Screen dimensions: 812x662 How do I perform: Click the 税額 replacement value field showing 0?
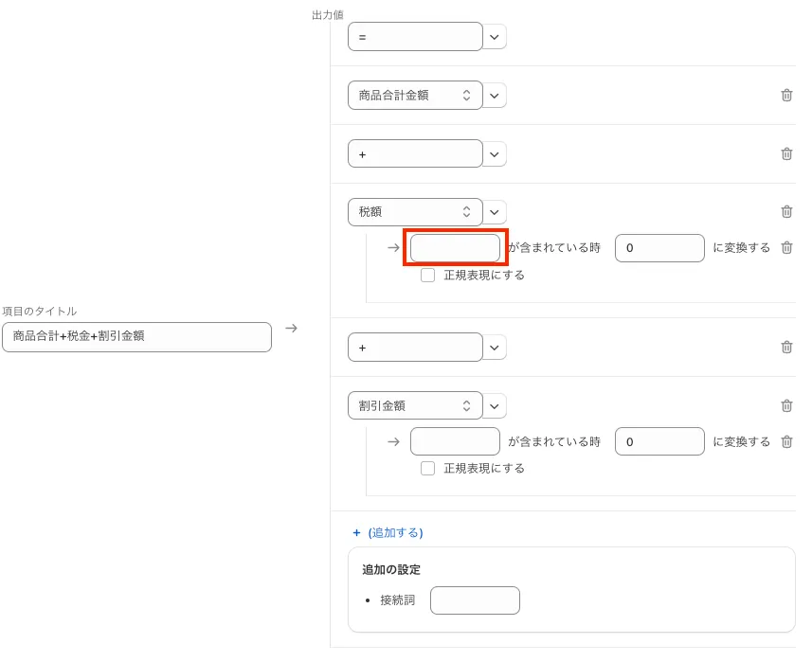point(659,248)
